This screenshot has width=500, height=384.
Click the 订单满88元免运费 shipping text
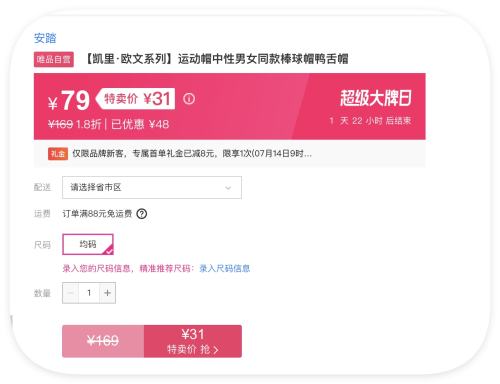tap(97, 214)
